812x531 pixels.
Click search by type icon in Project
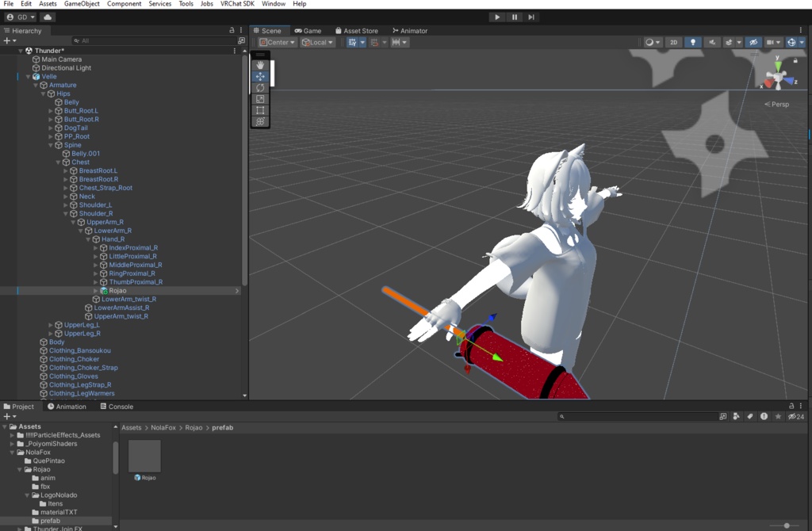[x=736, y=416]
